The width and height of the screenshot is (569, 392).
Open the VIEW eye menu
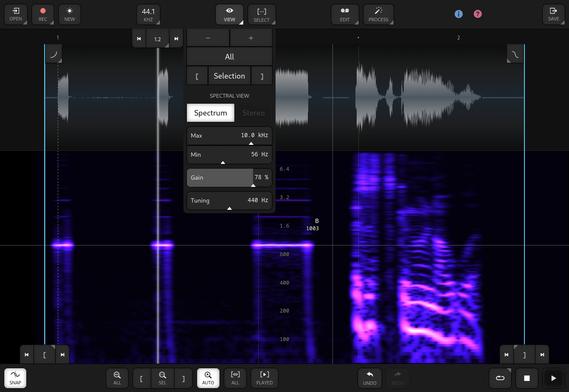point(229,14)
